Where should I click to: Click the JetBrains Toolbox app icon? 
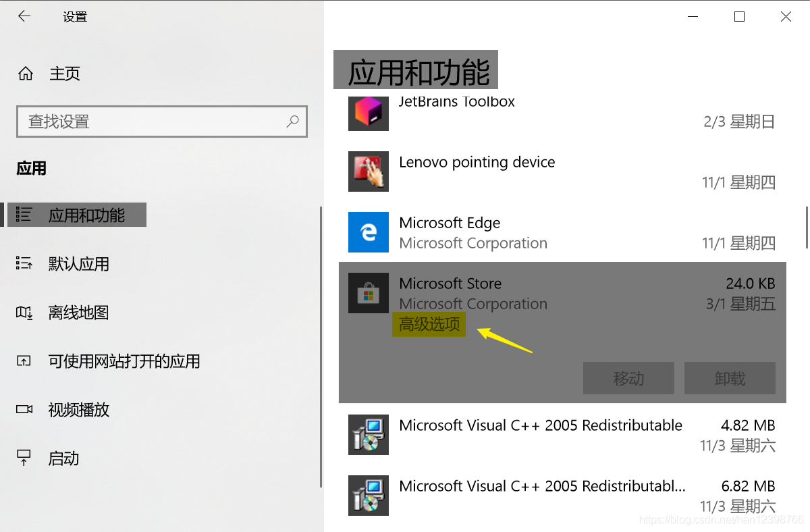(x=368, y=114)
